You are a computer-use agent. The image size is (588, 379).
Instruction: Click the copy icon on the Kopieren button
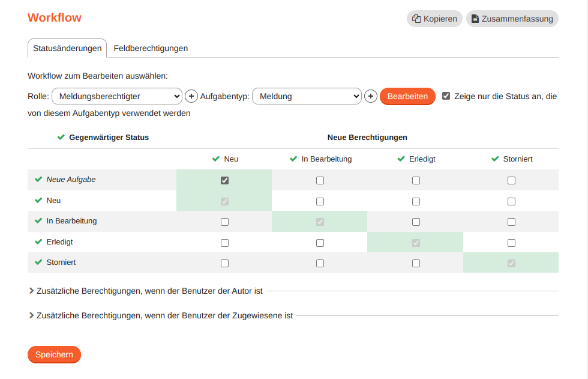(415, 19)
